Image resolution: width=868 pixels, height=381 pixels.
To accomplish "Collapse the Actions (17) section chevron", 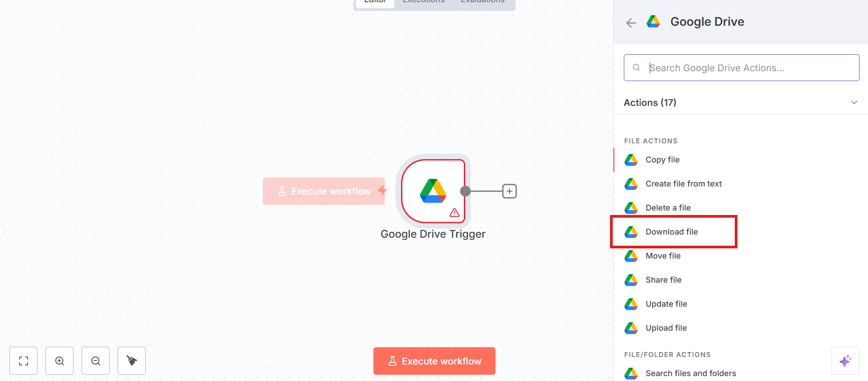I will tap(854, 102).
